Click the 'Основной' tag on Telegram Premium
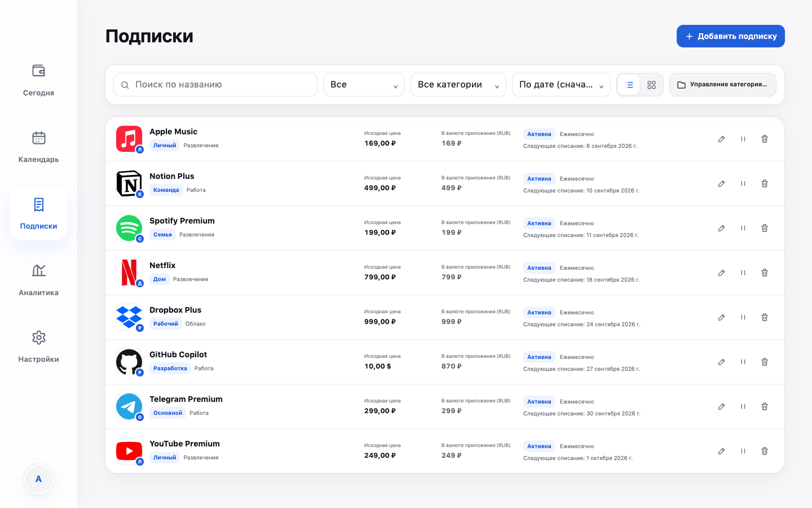This screenshot has height=508, width=812. (168, 413)
